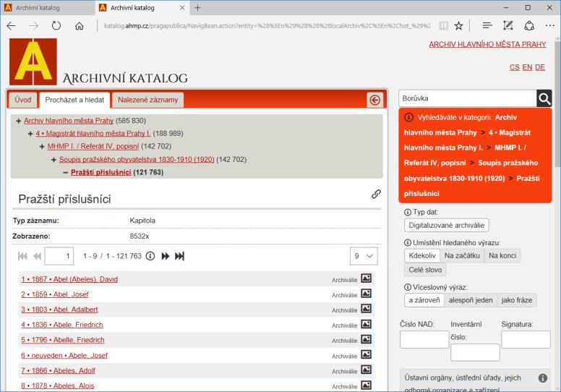
Task: Show info icon beside record range
Action: coord(150,256)
